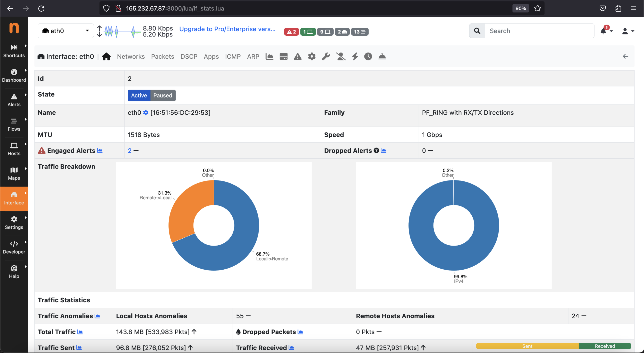This screenshot has height=353, width=644.
Task: Open interface settings via the gear icon
Action: (x=312, y=56)
